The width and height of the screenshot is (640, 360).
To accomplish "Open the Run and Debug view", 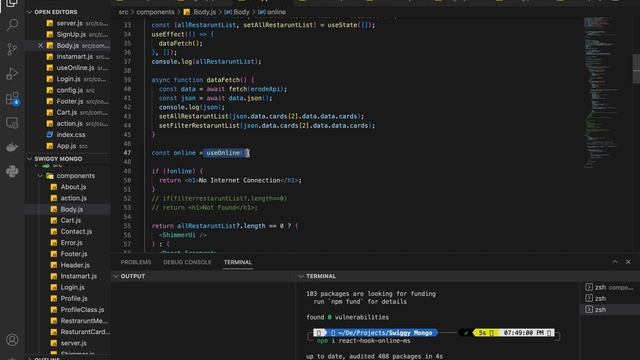I will click(12, 74).
